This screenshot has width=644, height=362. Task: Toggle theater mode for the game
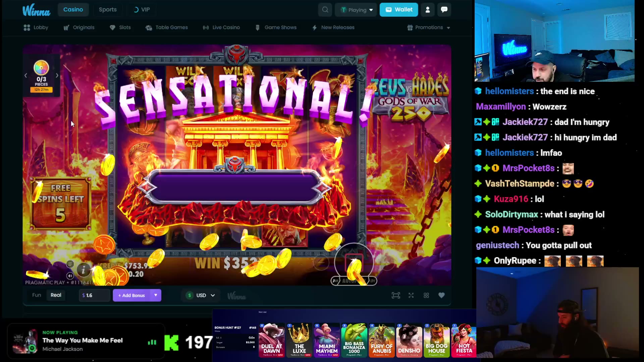click(396, 295)
